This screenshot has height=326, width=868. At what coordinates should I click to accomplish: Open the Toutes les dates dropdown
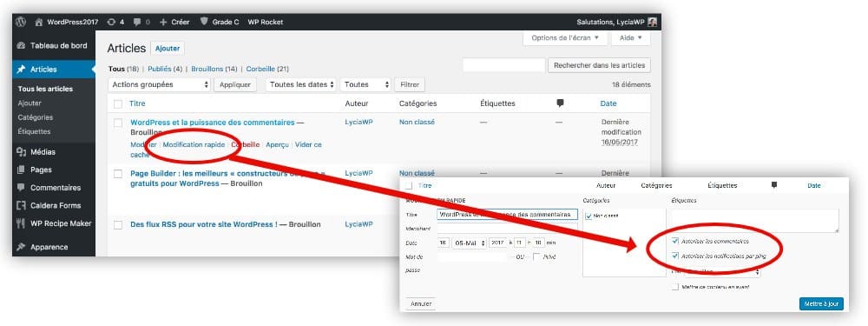pyautogui.click(x=300, y=85)
